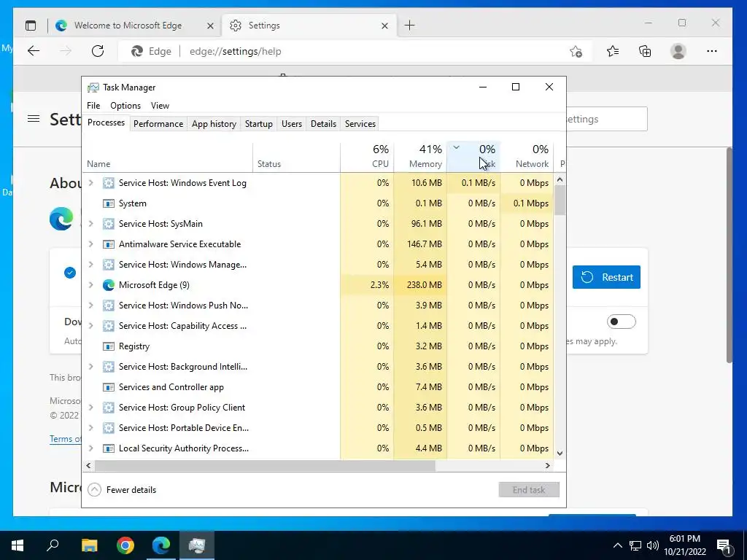Switch to the Details tab
This screenshot has height=560, width=747.
click(323, 124)
